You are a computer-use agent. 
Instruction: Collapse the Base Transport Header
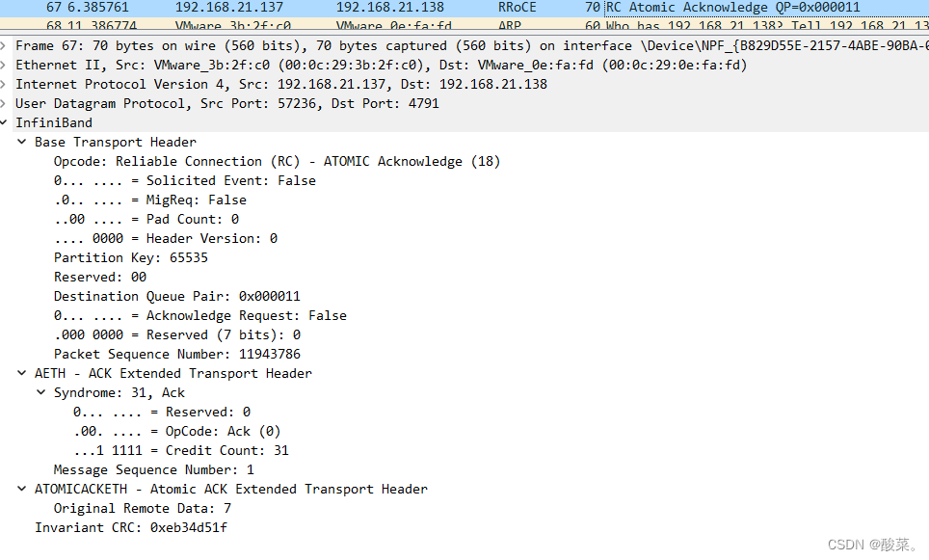click(x=22, y=143)
